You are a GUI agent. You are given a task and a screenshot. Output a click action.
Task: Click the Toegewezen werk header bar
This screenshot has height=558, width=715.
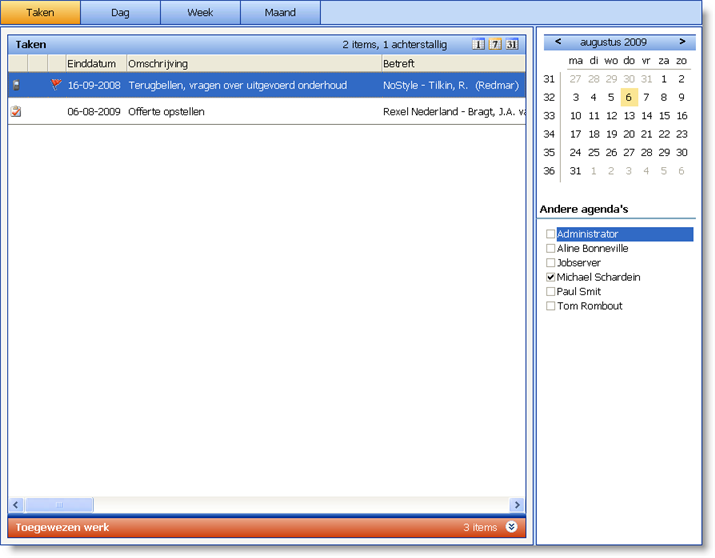(x=266, y=527)
